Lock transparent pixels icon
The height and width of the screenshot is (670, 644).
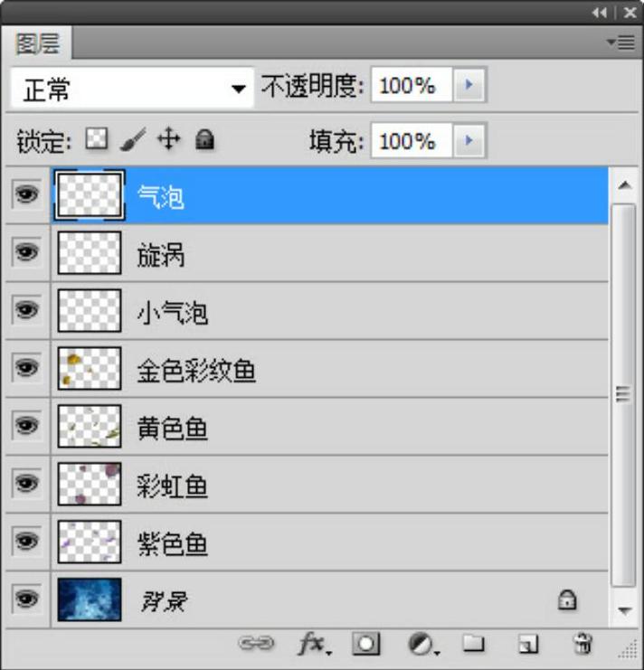tap(96, 139)
